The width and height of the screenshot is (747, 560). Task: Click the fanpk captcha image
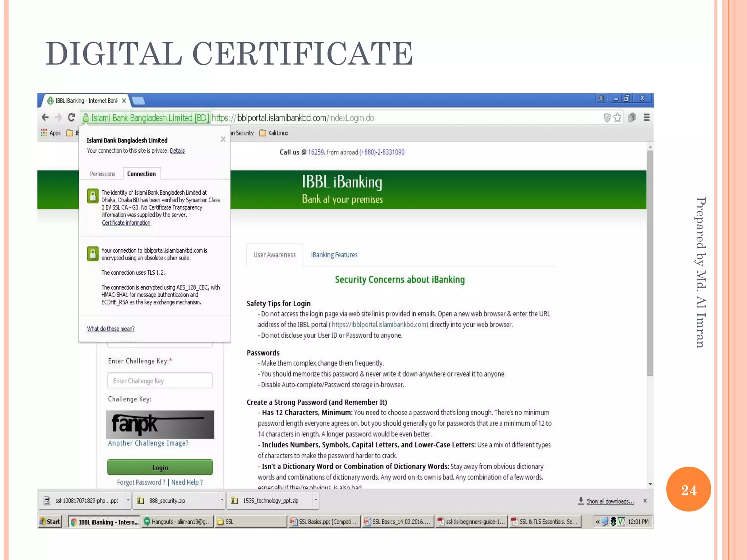point(160,424)
